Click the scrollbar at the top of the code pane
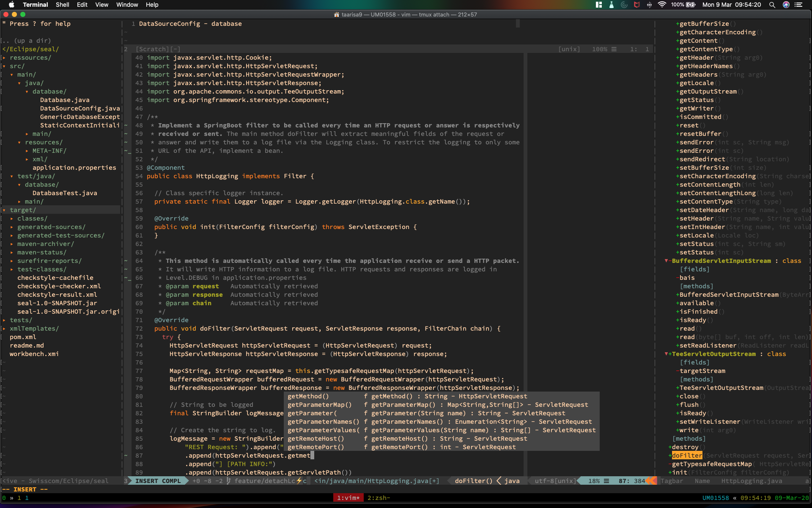This screenshot has height=508, width=812. coord(518,24)
